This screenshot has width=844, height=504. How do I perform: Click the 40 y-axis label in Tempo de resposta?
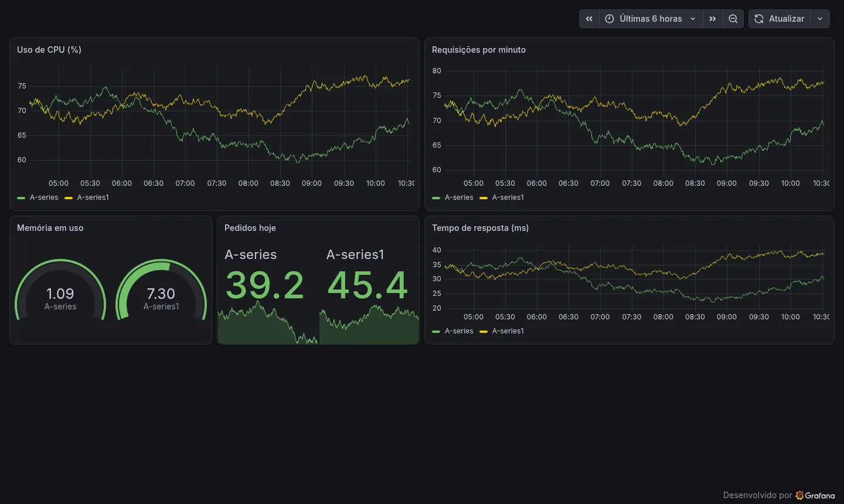pyautogui.click(x=437, y=250)
